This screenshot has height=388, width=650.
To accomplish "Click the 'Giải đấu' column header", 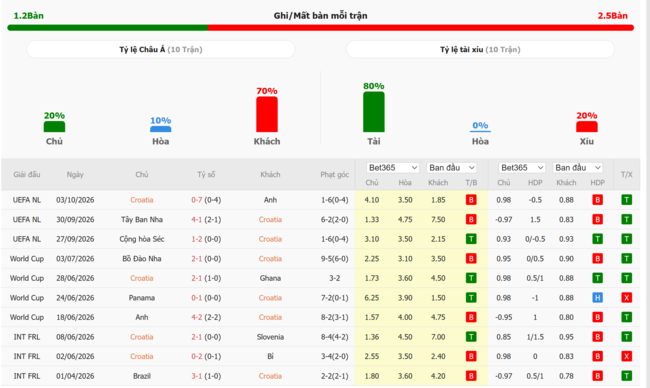I will tap(27, 175).
